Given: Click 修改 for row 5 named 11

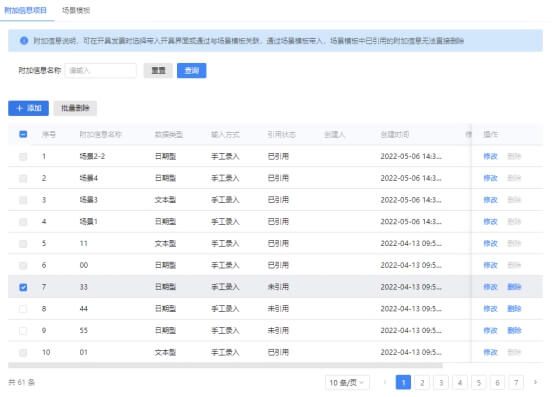Looking at the screenshot, I should tap(490, 244).
